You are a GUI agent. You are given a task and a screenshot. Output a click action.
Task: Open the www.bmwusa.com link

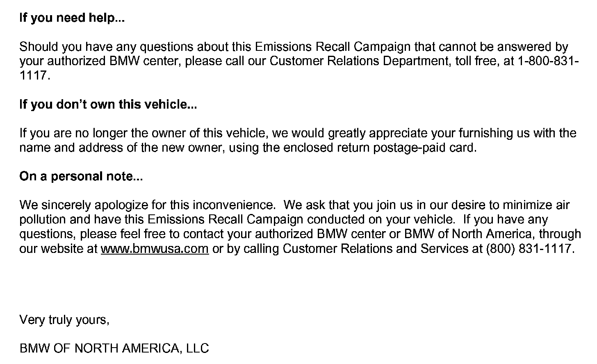155,249
